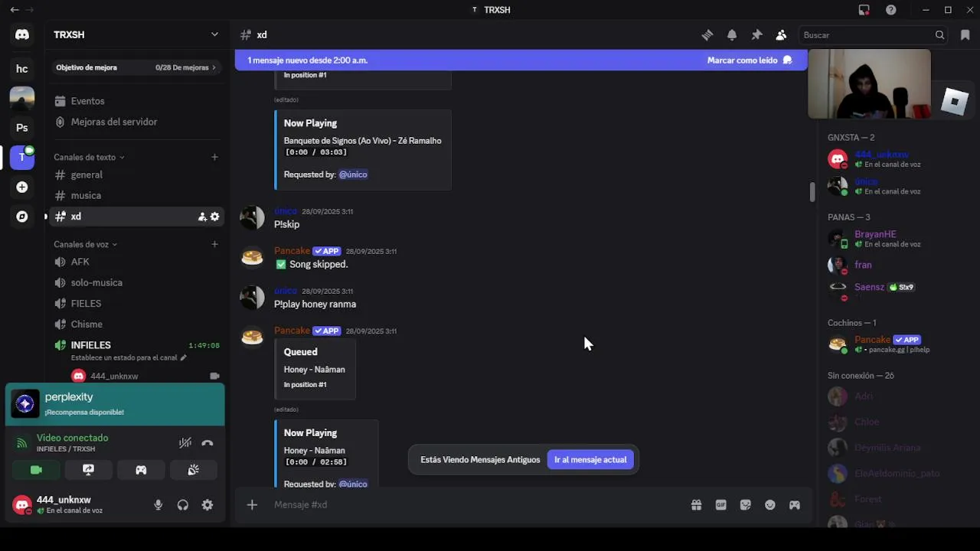
Task: Toggle noise suppression icon in voice panel
Action: [185, 443]
